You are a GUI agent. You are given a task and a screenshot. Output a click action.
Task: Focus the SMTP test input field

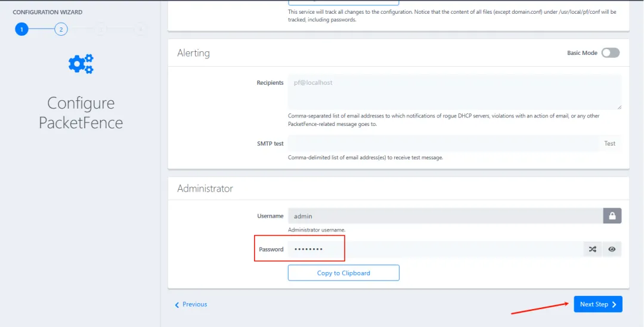(444, 143)
